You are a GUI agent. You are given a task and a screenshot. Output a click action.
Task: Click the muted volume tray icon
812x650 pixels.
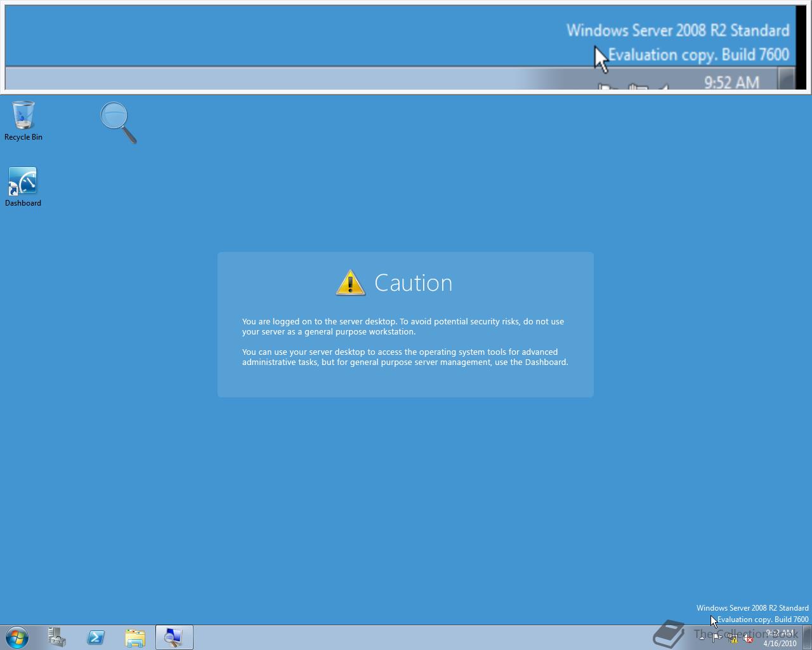click(x=748, y=639)
